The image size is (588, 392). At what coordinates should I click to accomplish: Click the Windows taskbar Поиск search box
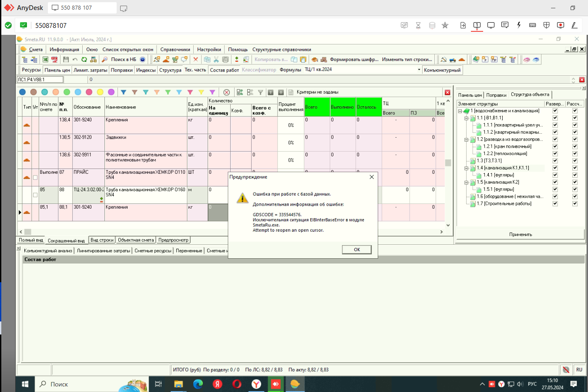click(92, 384)
